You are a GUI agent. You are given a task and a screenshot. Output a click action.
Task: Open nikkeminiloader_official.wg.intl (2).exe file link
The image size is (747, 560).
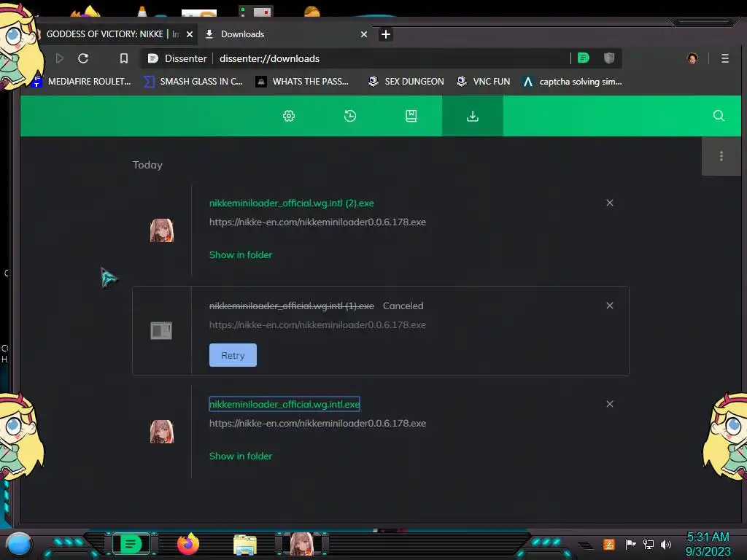292,203
